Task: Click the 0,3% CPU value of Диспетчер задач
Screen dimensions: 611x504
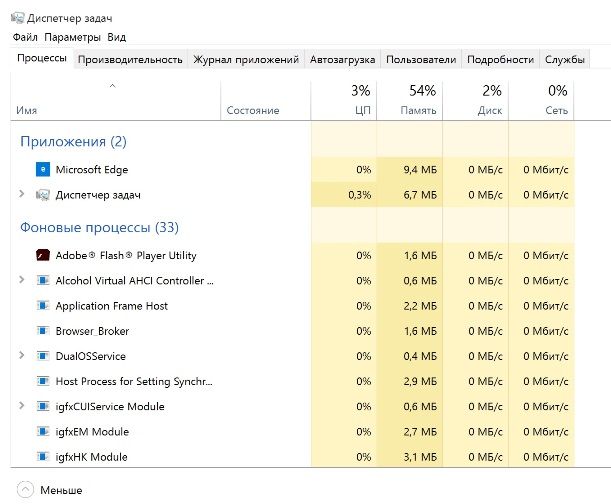Action: (x=360, y=195)
